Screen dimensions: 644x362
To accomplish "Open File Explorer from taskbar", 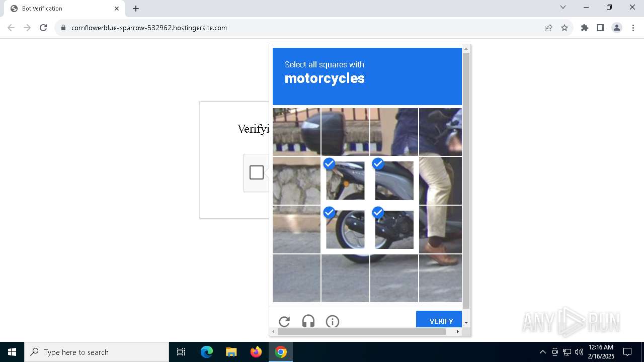I will [231, 352].
